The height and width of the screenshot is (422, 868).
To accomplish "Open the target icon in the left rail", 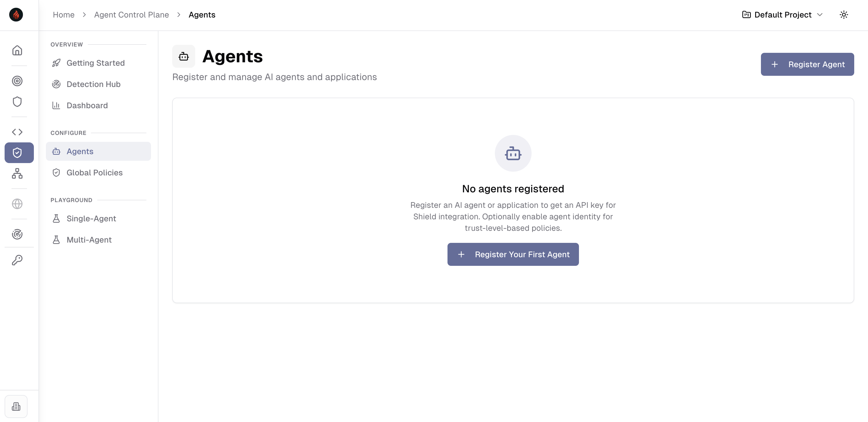I will coord(17,81).
